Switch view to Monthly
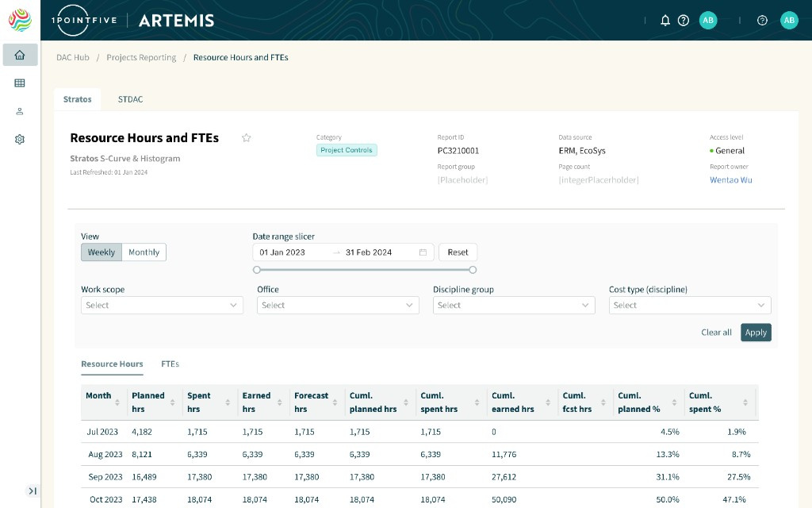This screenshot has height=508, width=812. [x=144, y=252]
